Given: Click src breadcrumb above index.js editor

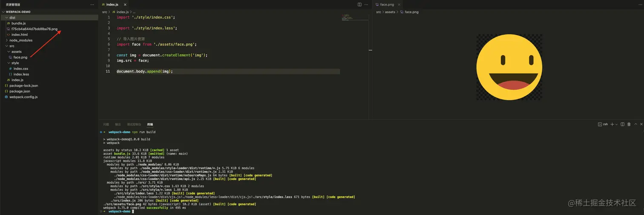Looking at the screenshot, I should pyautogui.click(x=105, y=12).
